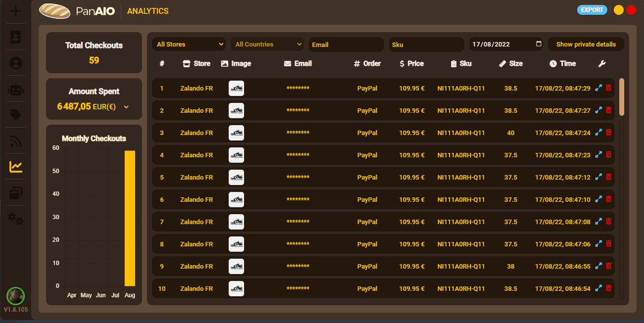The height and width of the screenshot is (323, 644).
Task: Click the Email filter input field
Action: [347, 45]
